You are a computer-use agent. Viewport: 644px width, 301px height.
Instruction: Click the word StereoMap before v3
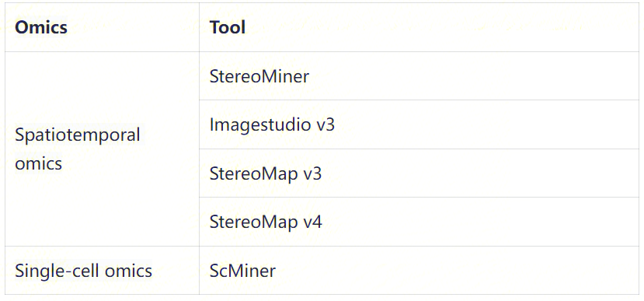(253, 173)
